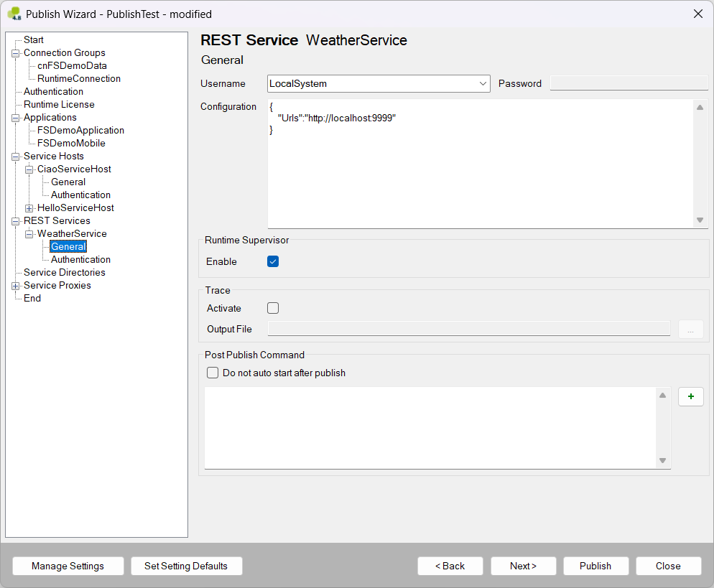Collapse the Service Hosts node
The image size is (714, 588).
(16, 157)
